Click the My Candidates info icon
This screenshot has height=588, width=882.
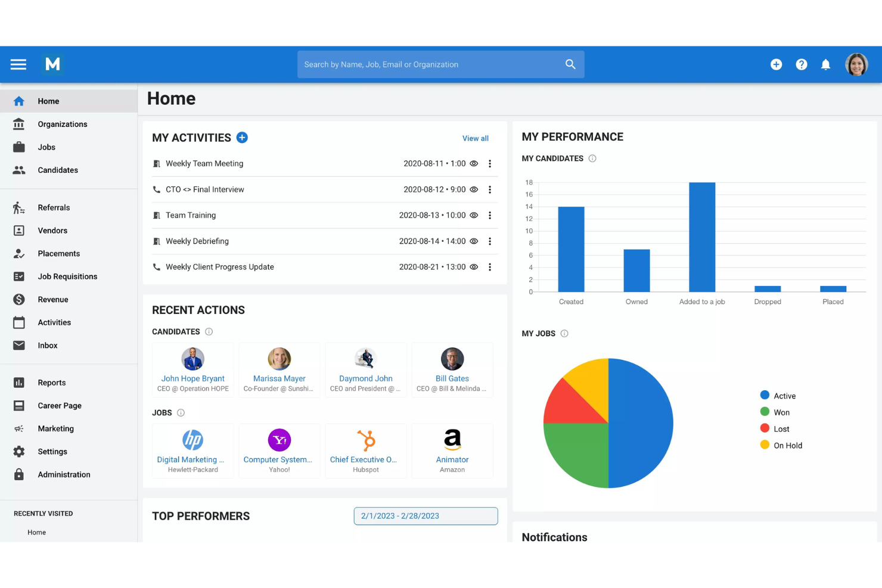tap(592, 158)
